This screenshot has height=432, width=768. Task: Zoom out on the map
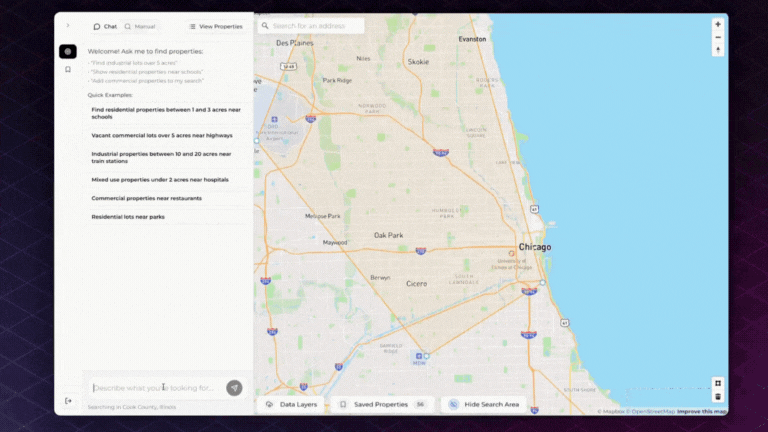tap(718, 37)
